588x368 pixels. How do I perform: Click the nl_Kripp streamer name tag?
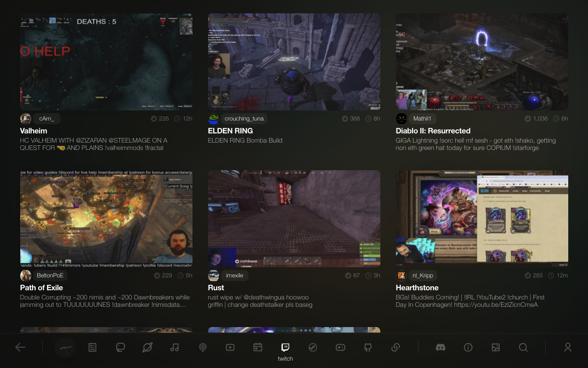coord(423,276)
